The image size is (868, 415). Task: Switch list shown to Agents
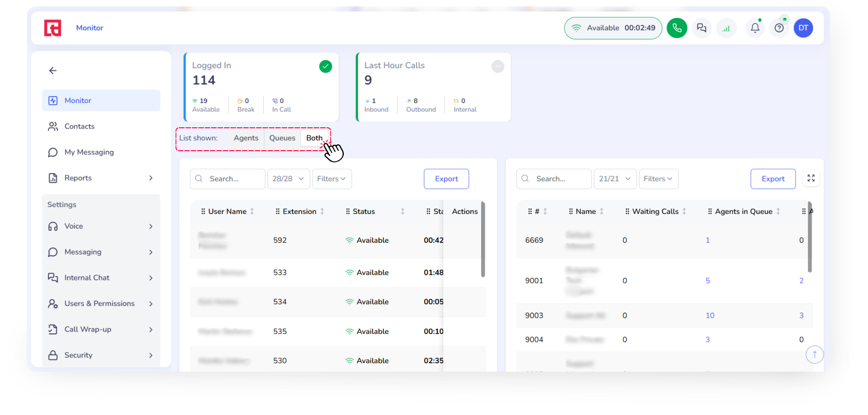click(x=246, y=138)
